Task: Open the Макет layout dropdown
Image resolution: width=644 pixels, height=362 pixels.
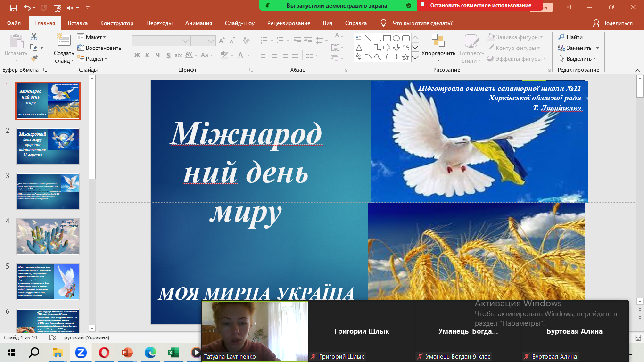Action: (92, 37)
